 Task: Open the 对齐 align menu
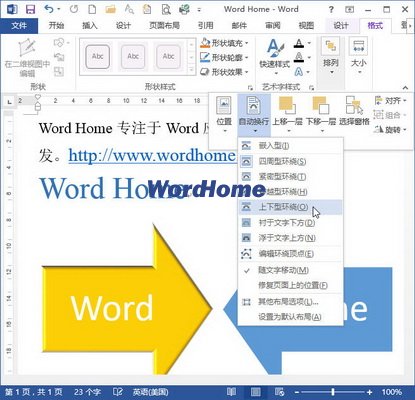coord(391,100)
